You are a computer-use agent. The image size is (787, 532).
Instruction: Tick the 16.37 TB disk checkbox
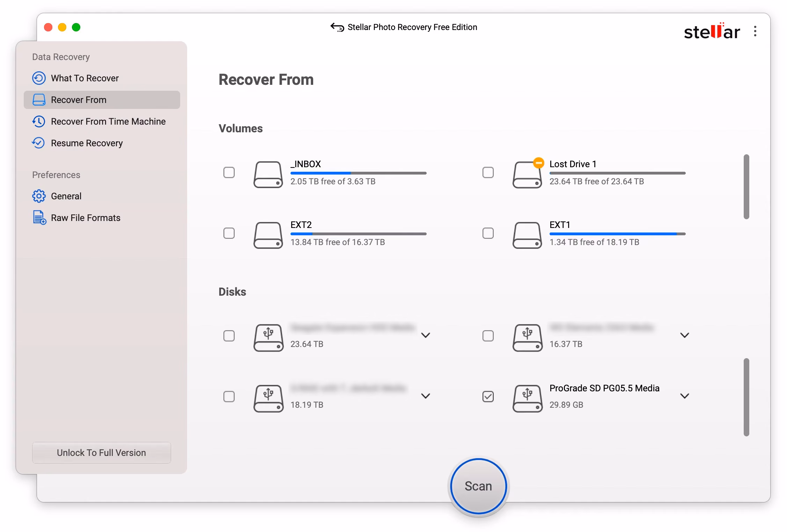pos(488,336)
